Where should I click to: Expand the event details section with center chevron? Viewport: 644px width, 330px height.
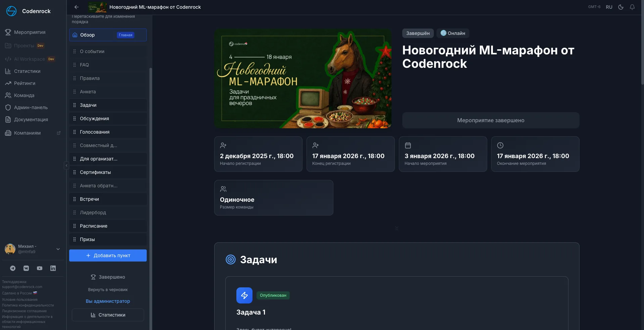397,228
